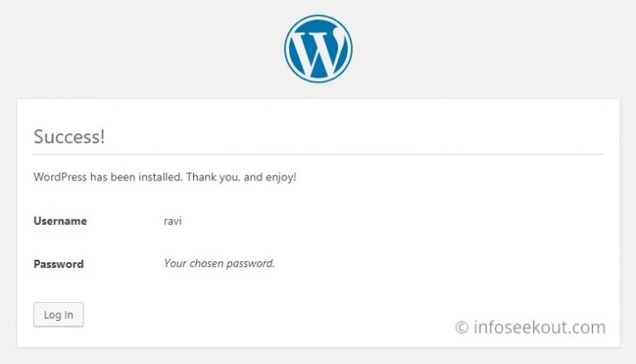This screenshot has height=364, width=636.
Task: Select the username value ravi
Action: point(173,221)
